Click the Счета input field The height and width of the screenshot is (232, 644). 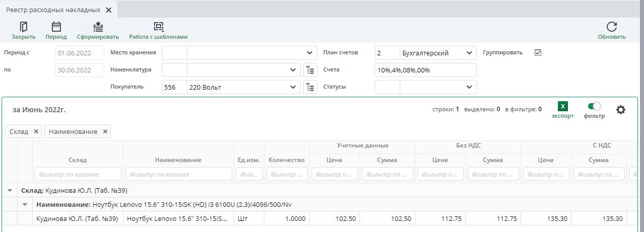(425, 70)
